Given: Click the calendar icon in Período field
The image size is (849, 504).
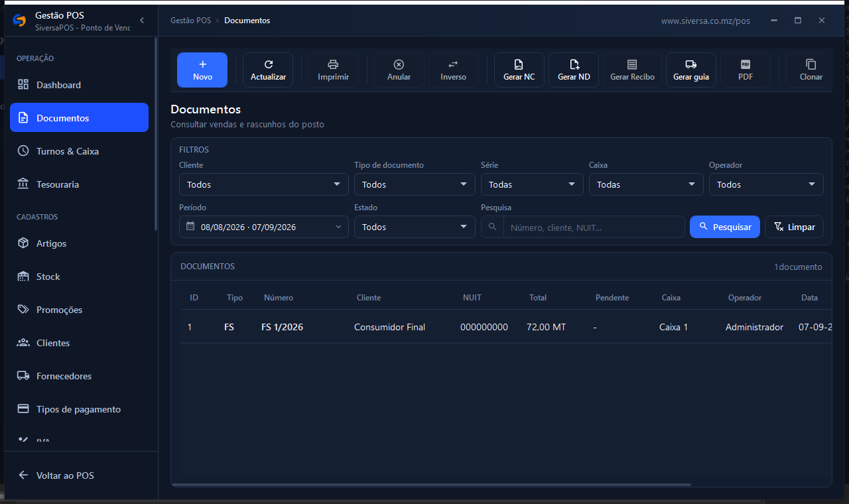Looking at the screenshot, I should 190,227.
